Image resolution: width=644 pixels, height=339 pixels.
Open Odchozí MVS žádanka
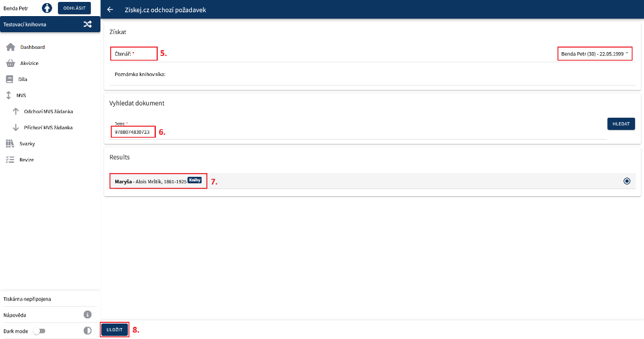pos(48,111)
